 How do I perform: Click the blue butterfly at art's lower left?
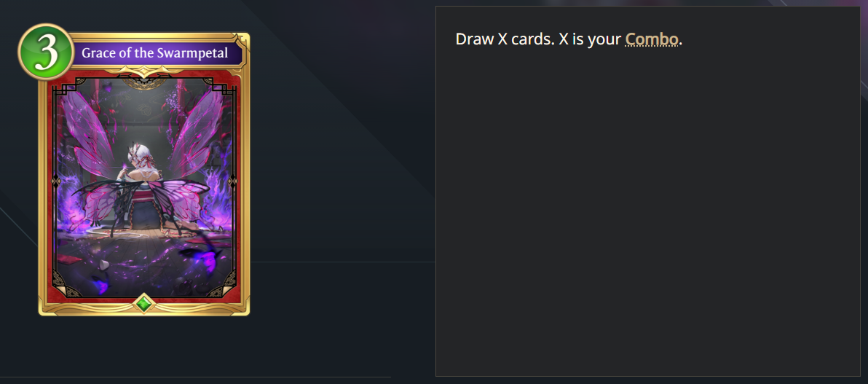(100, 284)
